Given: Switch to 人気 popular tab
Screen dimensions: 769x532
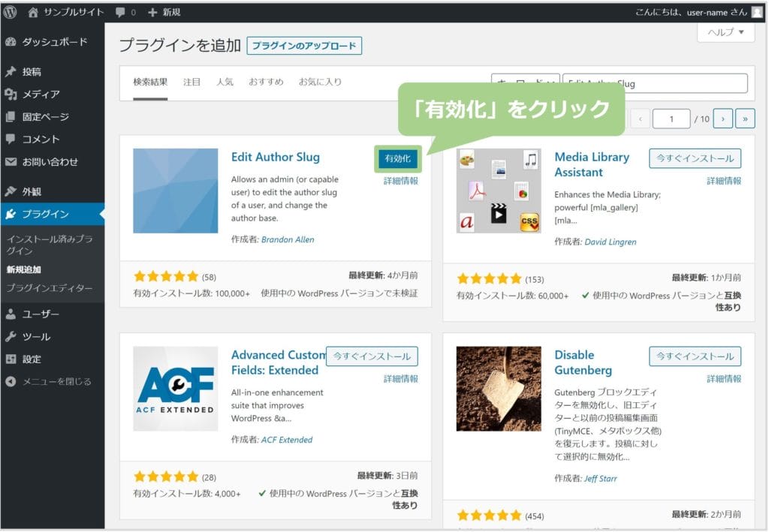Looking at the screenshot, I should [225, 83].
